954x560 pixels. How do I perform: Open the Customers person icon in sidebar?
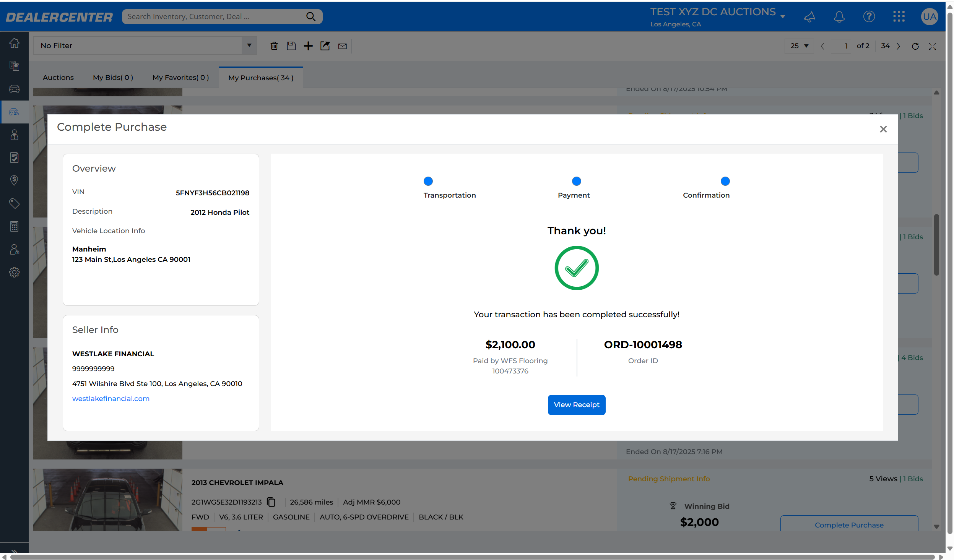click(14, 135)
